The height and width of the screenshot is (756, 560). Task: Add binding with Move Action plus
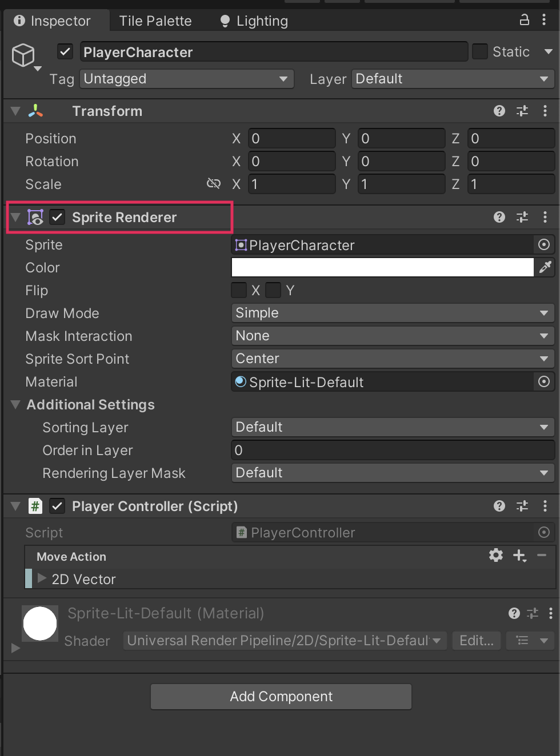point(519,556)
